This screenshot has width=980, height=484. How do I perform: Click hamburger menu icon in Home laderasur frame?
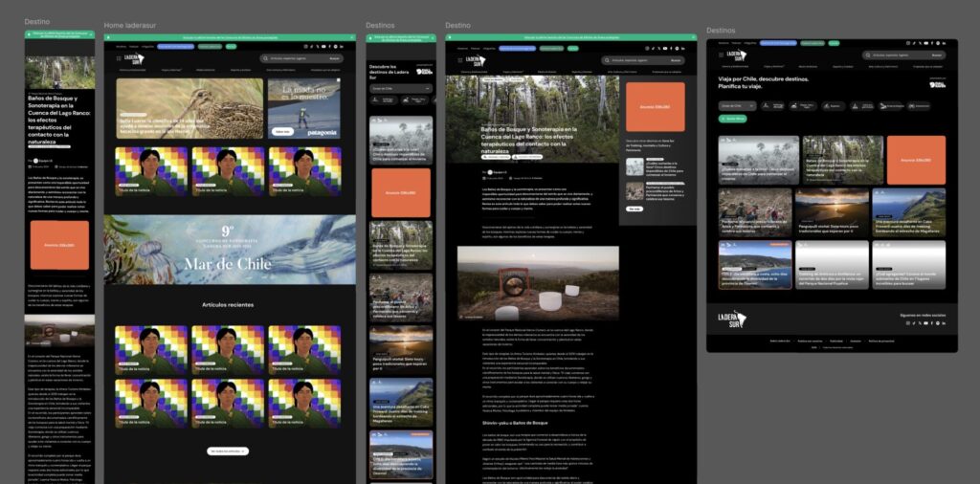(x=119, y=58)
